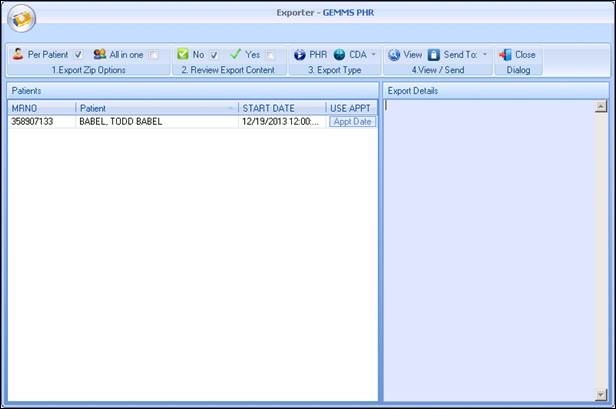The image size is (616, 409).
Task: Click the View export icon
Action: coord(394,55)
